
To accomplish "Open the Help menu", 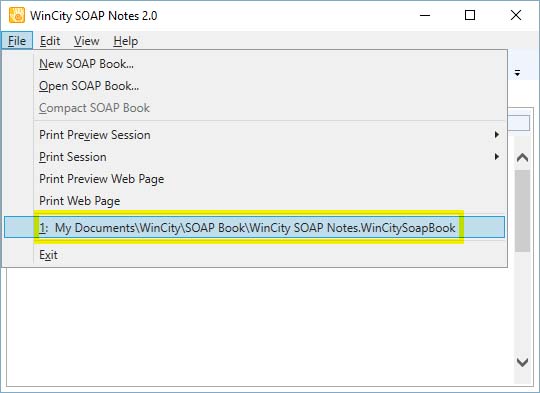I will point(126,41).
